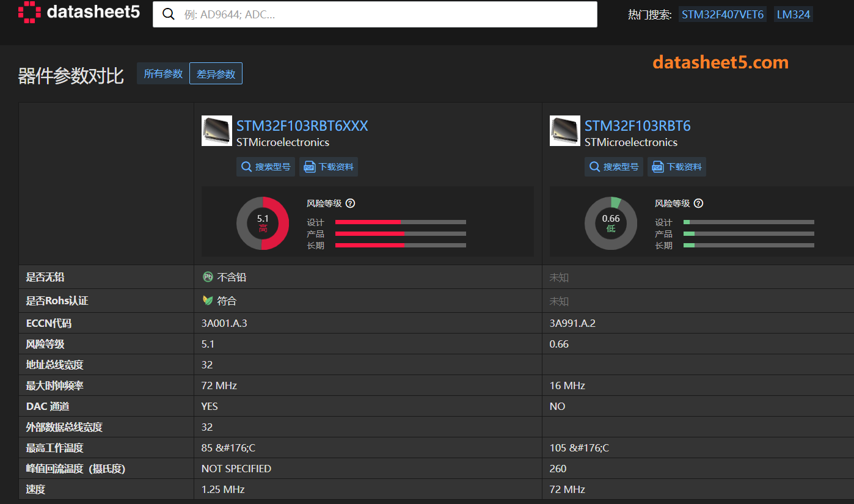Open hot search STM32F407VET6
This screenshot has height=504, width=854.
point(723,14)
